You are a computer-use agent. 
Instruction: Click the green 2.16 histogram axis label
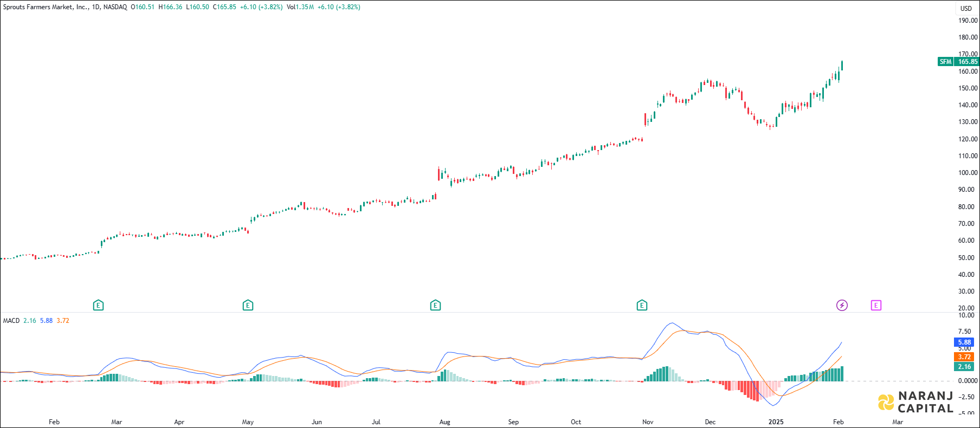tap(964, 367)
